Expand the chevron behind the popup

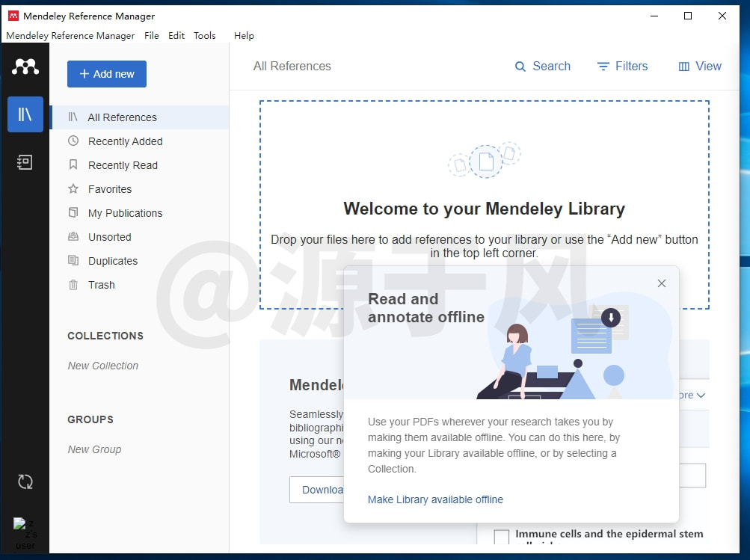coord(701,396)
